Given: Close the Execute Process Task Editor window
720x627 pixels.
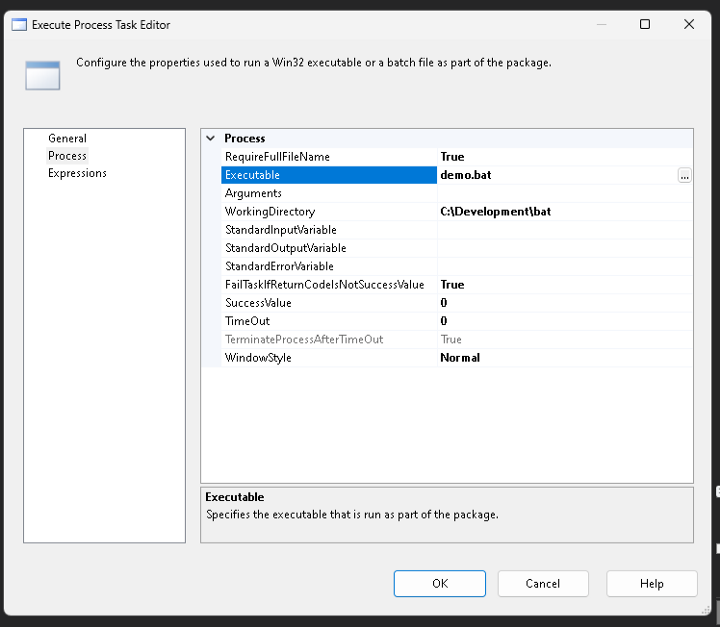Looking at the screenshot, I should pyautogui.click(x=689, y=25).
